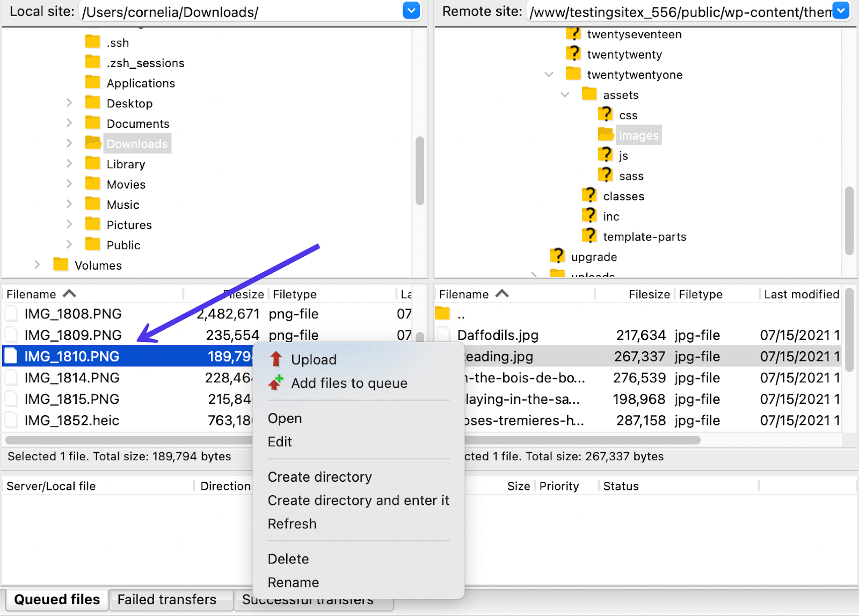The height and width of the screenshot is (616, 859).
Task: Click the Add files to queue icon
Action: click(x=276, y=382)
